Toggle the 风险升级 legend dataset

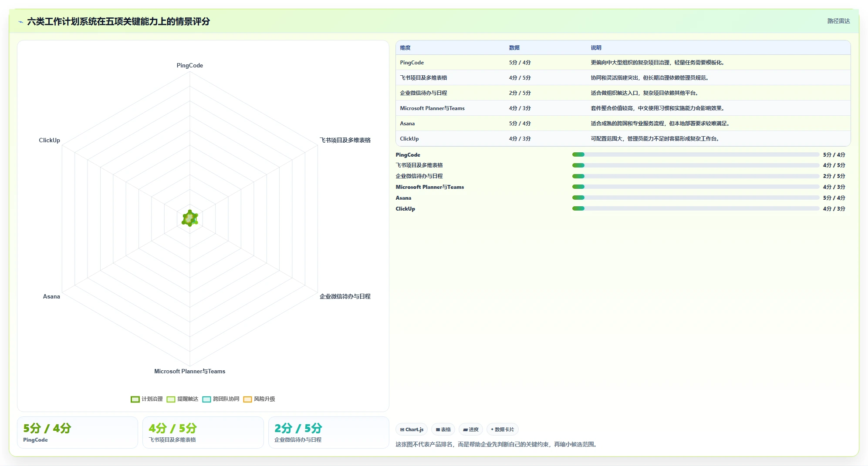[x=259, y=399]
